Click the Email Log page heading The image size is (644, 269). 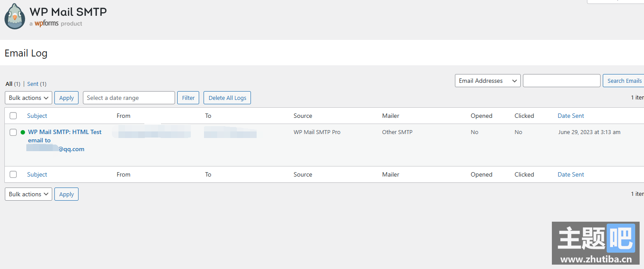pos(26,53)
